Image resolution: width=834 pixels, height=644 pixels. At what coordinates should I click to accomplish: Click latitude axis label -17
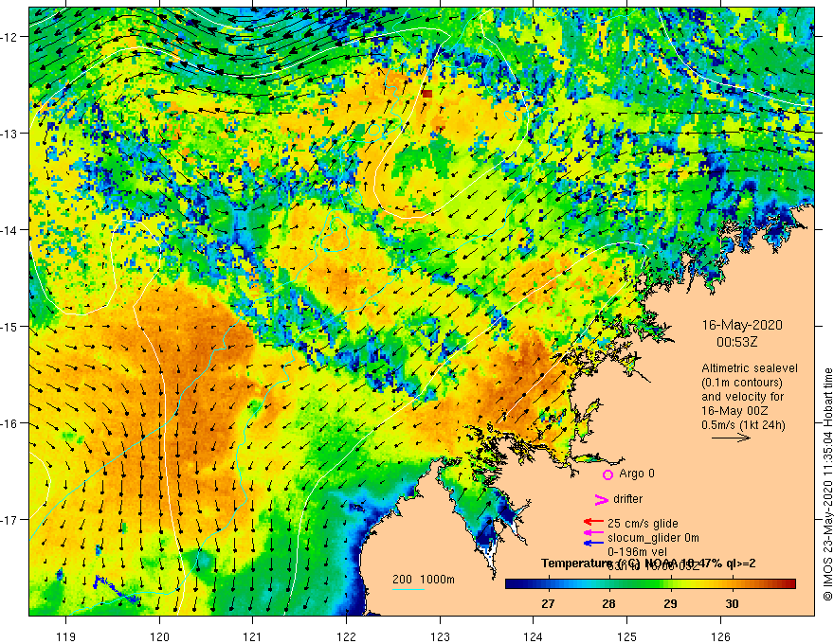(x=10, y=520)
